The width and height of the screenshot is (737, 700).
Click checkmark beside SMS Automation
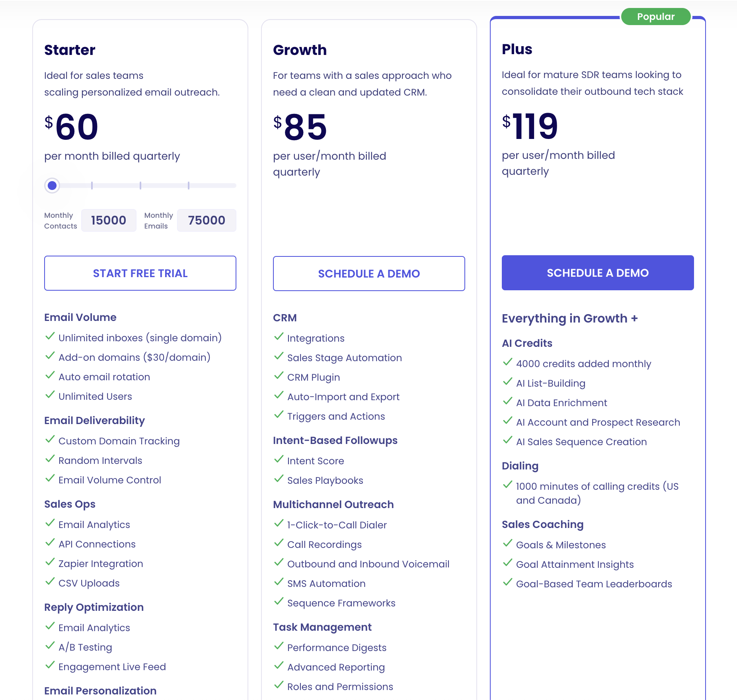pos(279,582)
